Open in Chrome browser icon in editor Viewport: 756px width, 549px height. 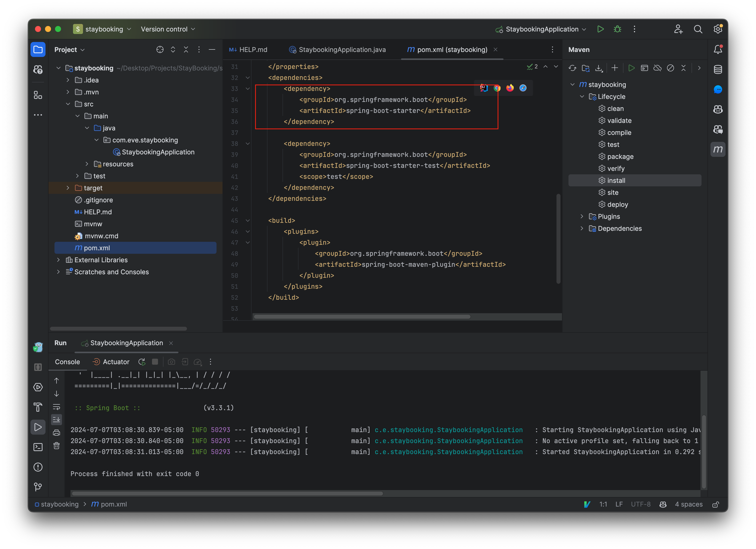pos(497,88)
